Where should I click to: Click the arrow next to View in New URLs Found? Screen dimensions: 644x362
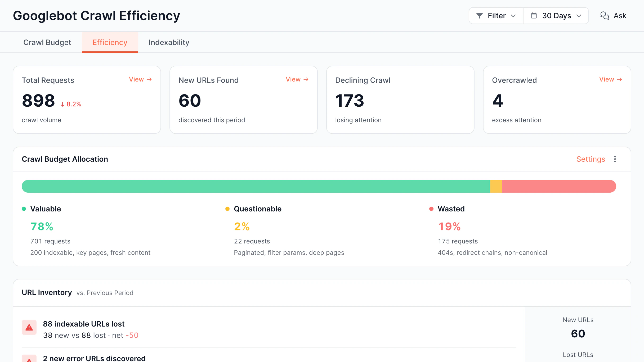306,79
